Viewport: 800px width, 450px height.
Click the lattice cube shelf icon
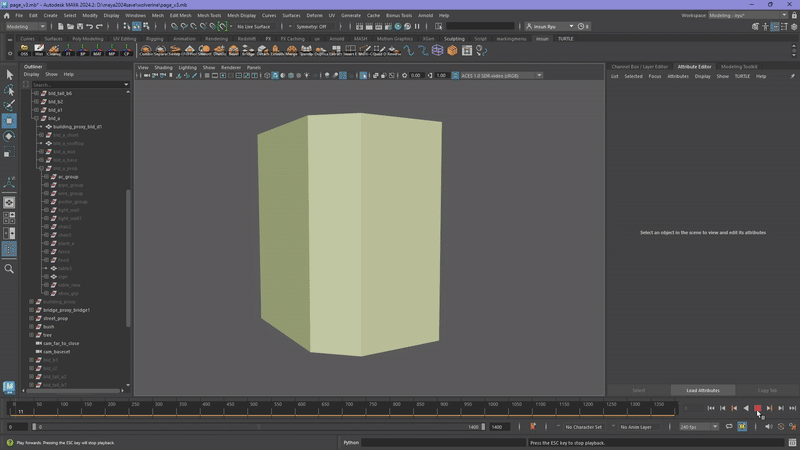coord(437,50)
